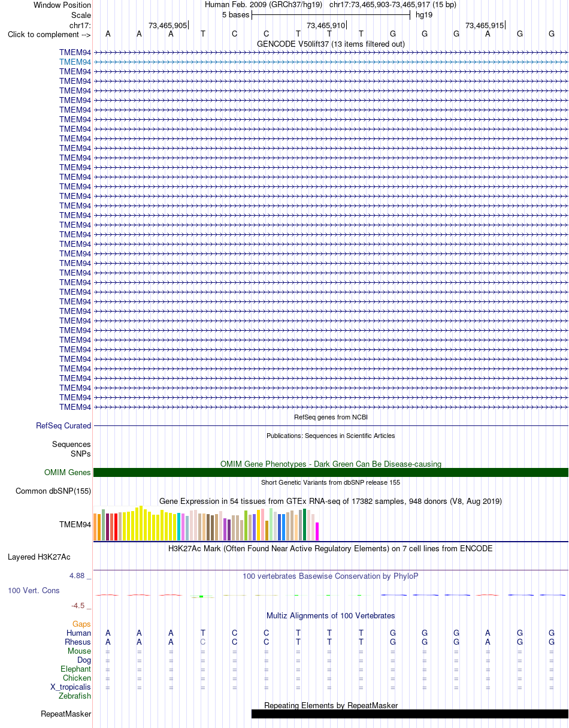Click the 4.88 upper PhyloP scale value
Screen dimensions: 569x728
[80, 576]
